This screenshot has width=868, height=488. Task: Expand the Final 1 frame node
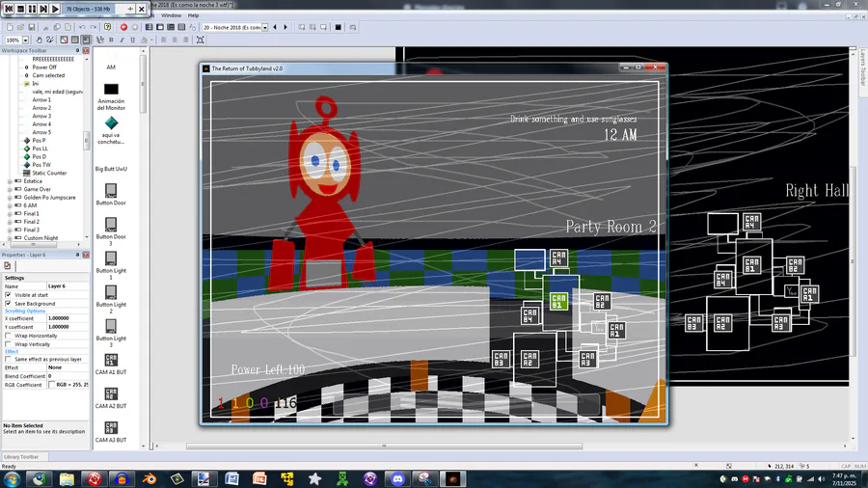[10, 213]
